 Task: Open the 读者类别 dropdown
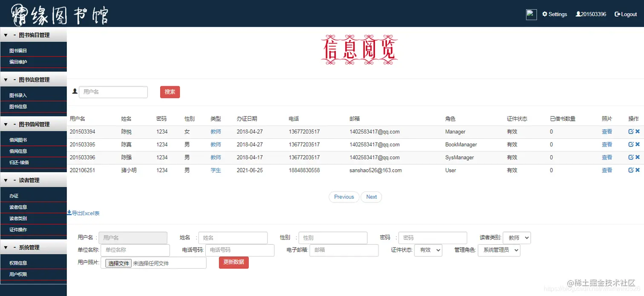(x=517, y=238)
